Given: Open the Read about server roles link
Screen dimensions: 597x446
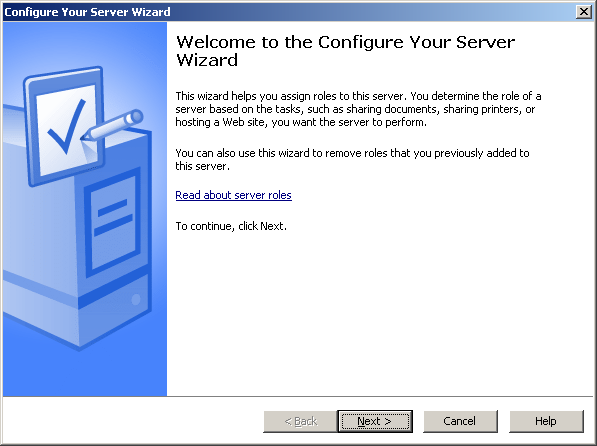Looking at the screenshot, I should pos(233,195).
